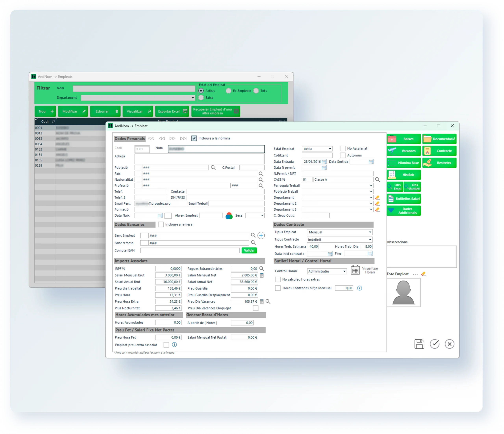Expand the Control Horari dropdown
This screenshot has height=434, width=504.
pos(344,271)
